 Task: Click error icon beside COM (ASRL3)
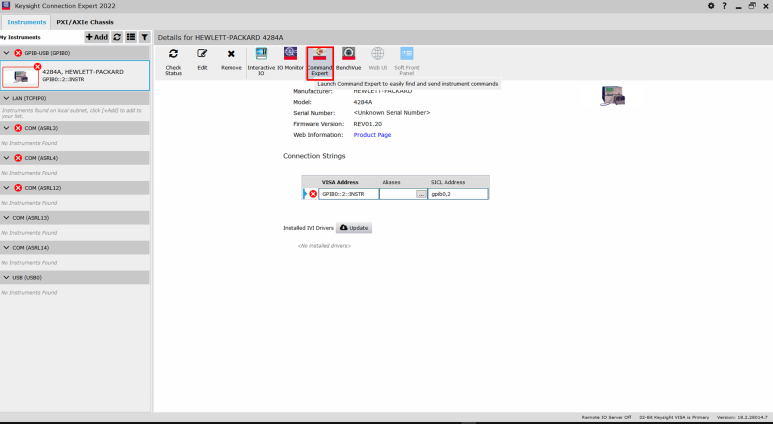(x=18, y=128)
